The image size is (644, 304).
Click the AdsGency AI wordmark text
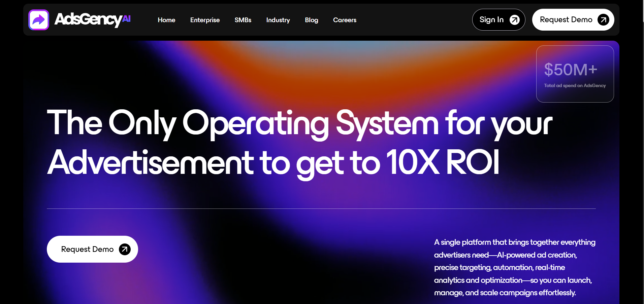click(x=92, y=20)
